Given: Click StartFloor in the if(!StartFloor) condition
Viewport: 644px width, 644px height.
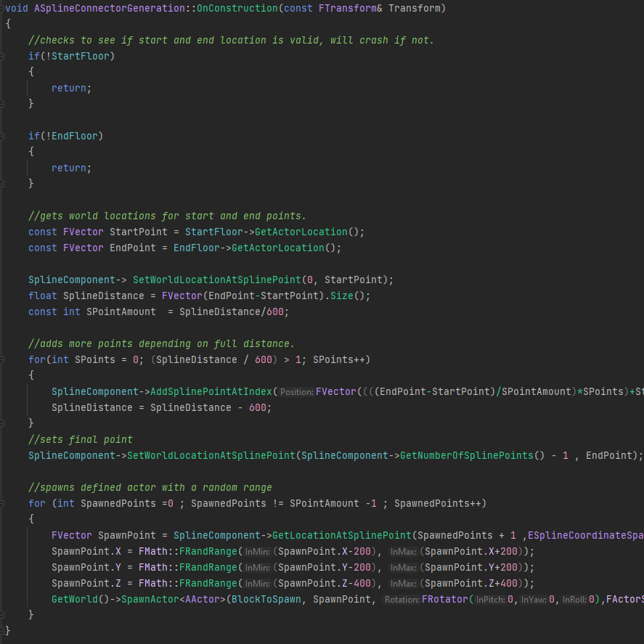Looking at the screenshot, I should [80, 56].
